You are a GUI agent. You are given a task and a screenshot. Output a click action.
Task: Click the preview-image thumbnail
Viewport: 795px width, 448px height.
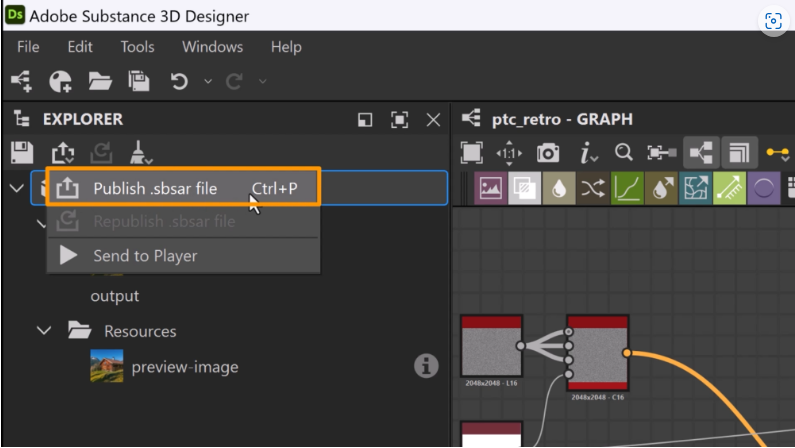(106, 365)
